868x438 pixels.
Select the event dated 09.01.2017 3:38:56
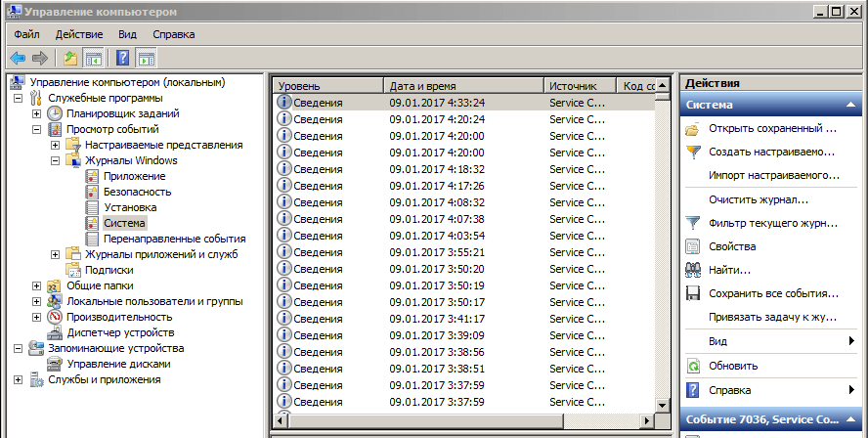465,352
